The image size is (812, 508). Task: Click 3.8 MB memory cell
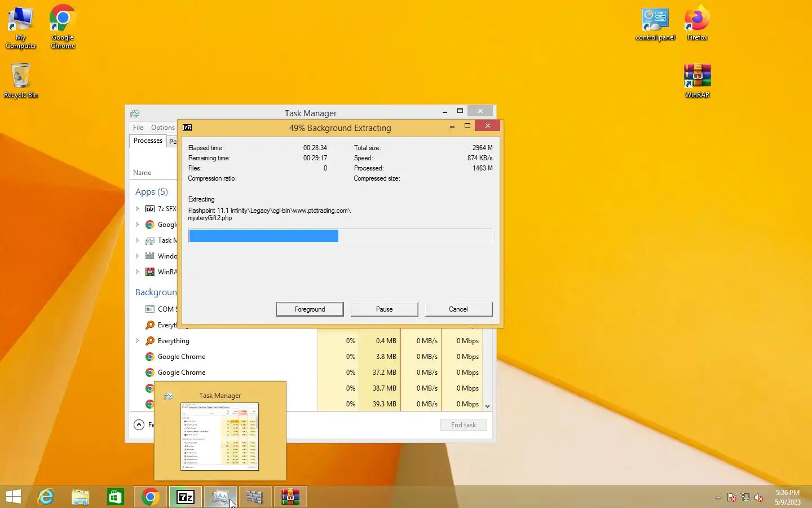[x=380, y=357]
